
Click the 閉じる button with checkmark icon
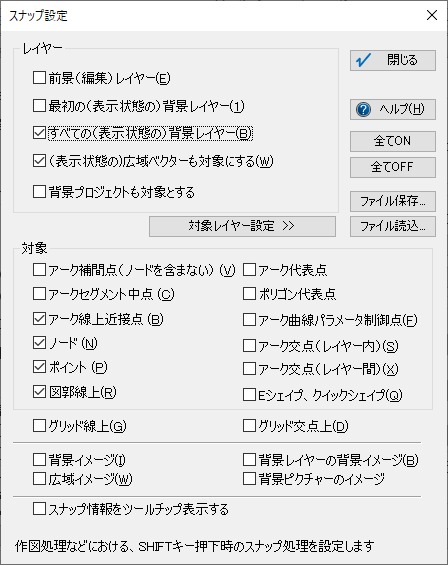coord(392,60)
